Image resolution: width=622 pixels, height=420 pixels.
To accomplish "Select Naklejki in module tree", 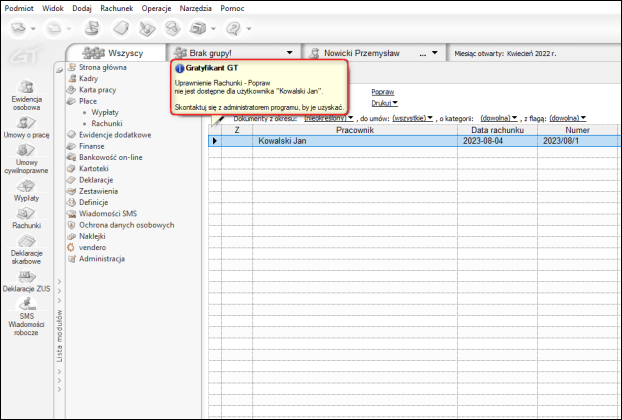I will click(92, 236).
